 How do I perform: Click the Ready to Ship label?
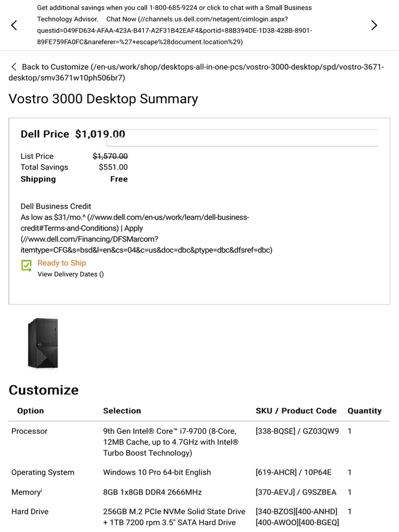point(62,263)
